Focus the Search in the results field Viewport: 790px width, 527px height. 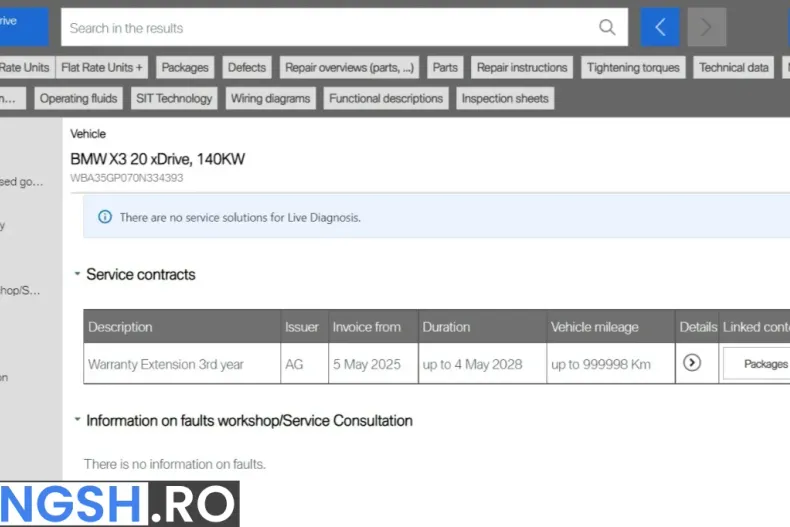(345, 27)
